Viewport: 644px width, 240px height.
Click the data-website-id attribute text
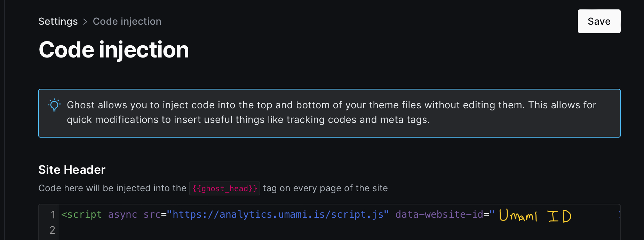coord(440,215)
